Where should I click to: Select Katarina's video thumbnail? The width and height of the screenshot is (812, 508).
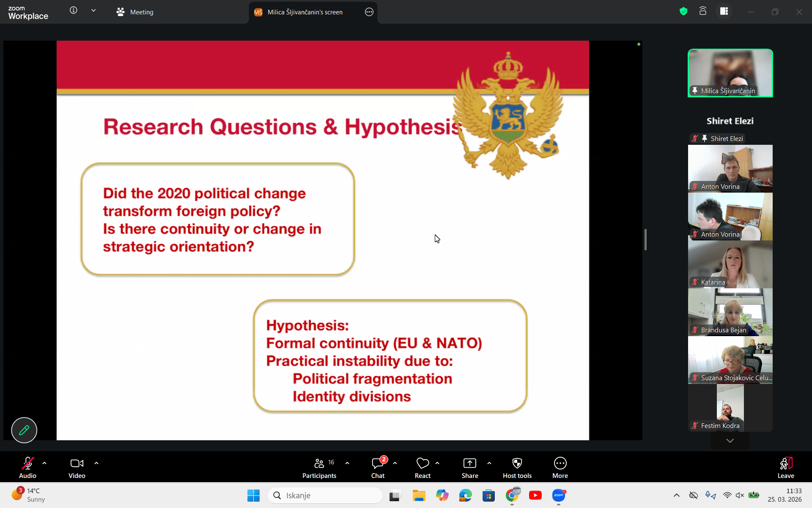(x=730, y=265)
